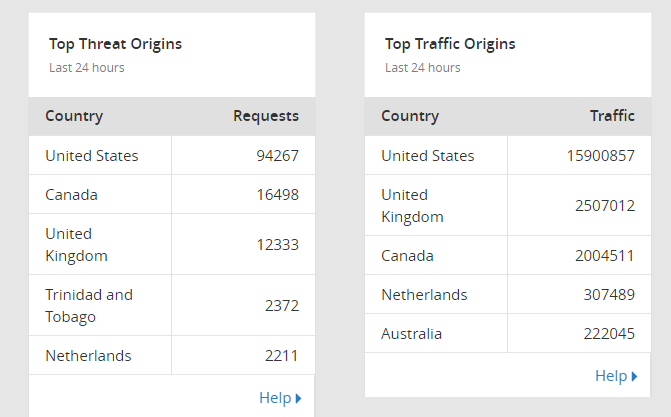Click the 2211 requests value
This screenshot has height=417, width=671.
click(281, 356)
